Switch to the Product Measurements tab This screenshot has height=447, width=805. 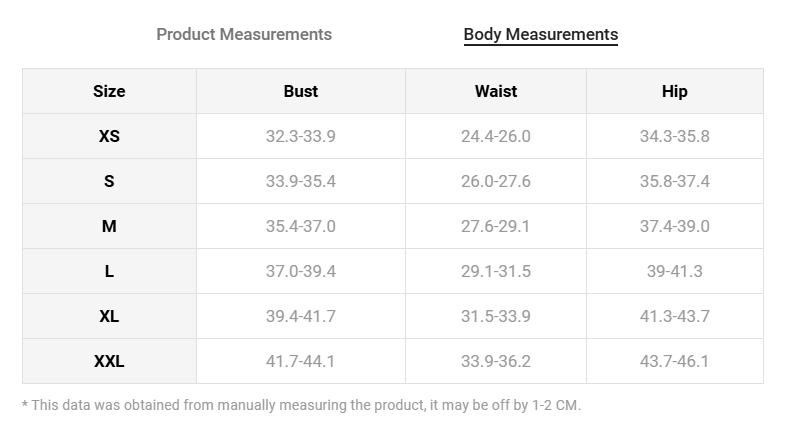pyautogui.click(x=244, y=34)
